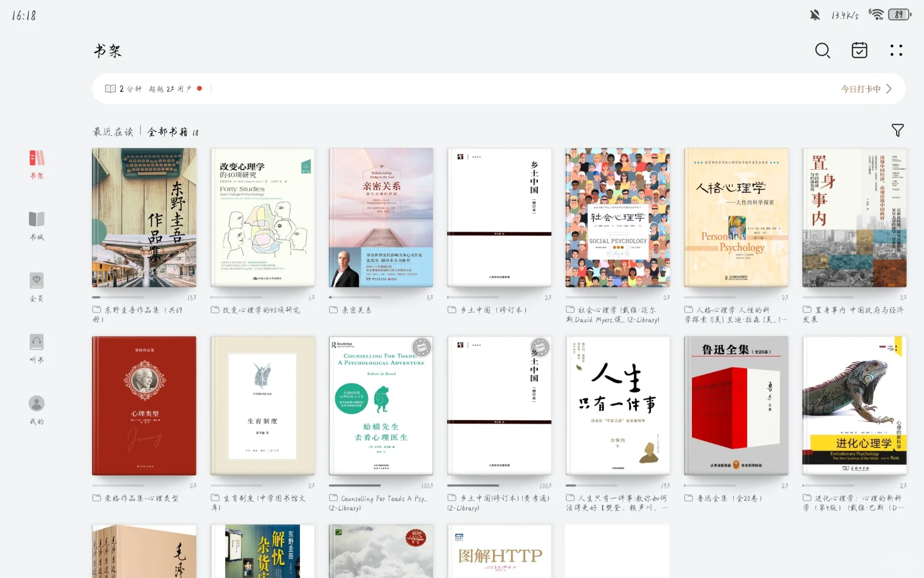
Task: Tap 15% progress label under 东野圭吾作品集
Action: pyautogui.click(x=191, y=298)
